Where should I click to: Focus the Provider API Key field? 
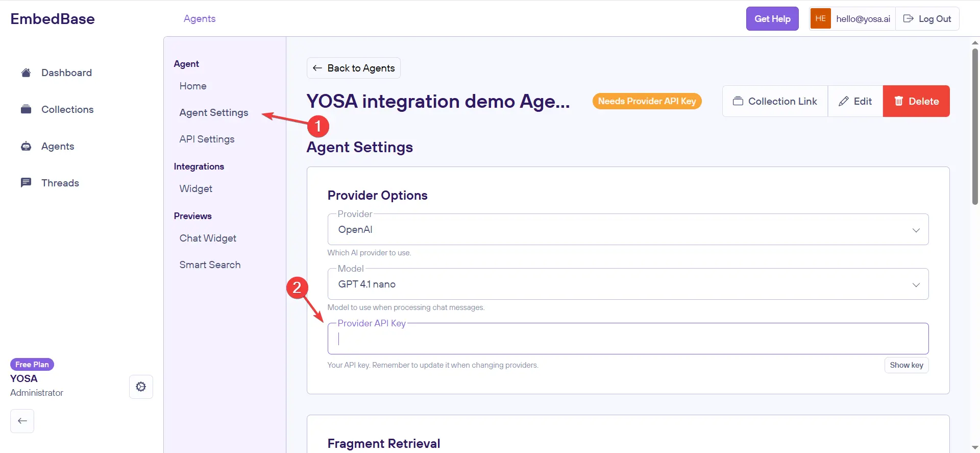(x=627, y=339)
